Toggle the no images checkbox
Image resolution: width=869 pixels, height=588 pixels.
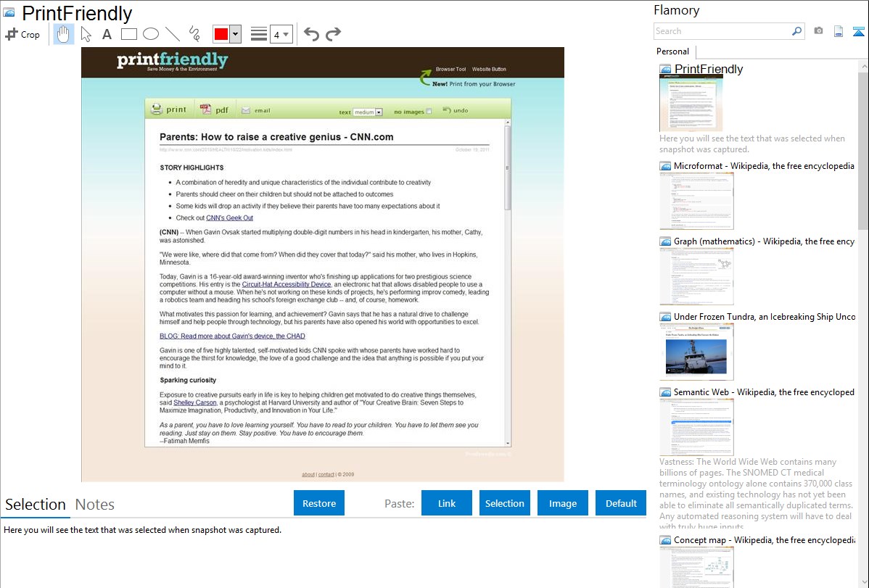[x=429, y=112]
